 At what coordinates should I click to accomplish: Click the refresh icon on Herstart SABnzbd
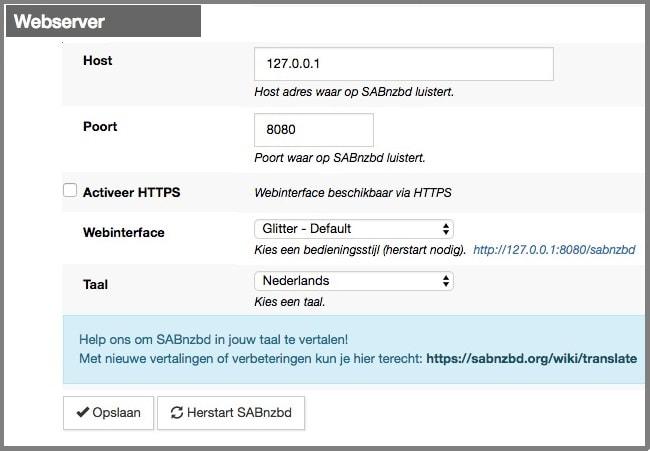[x=177, y=413]
